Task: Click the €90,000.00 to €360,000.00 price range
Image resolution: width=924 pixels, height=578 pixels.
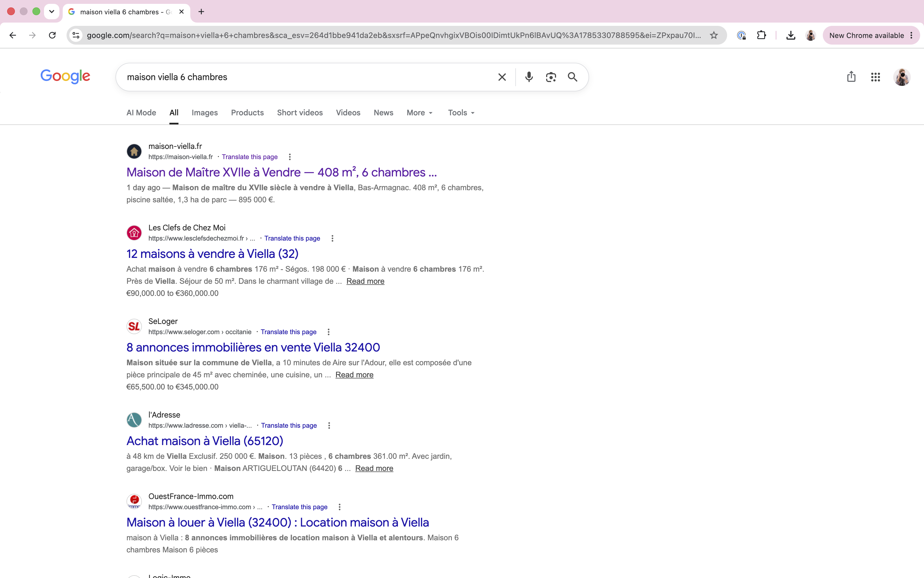Action: coord(173,293)
